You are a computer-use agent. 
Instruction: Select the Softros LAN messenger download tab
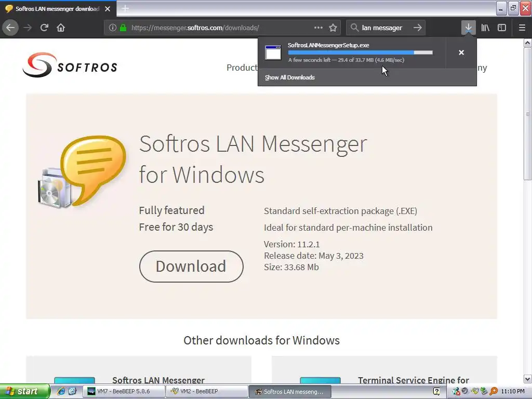pos(58,9)
